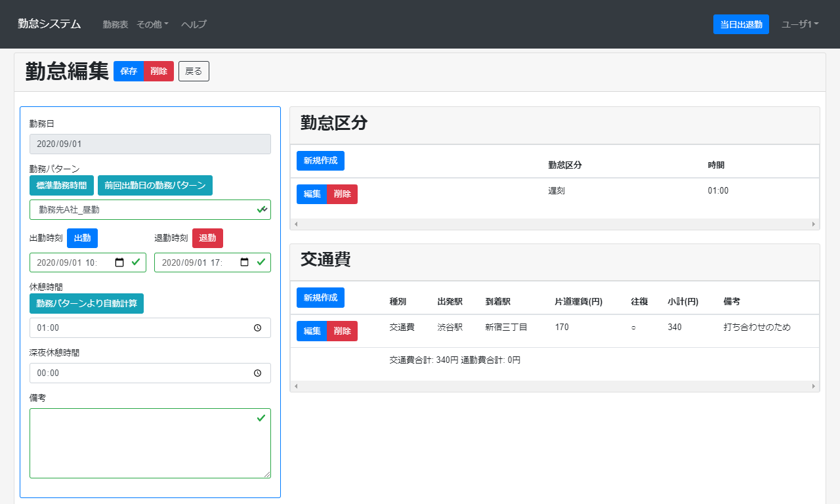The height and width of the screenshot is (504, 840).
Task: Auto-calculate break using 勤務パターンより自動計算
Action: tap(87, 303)
